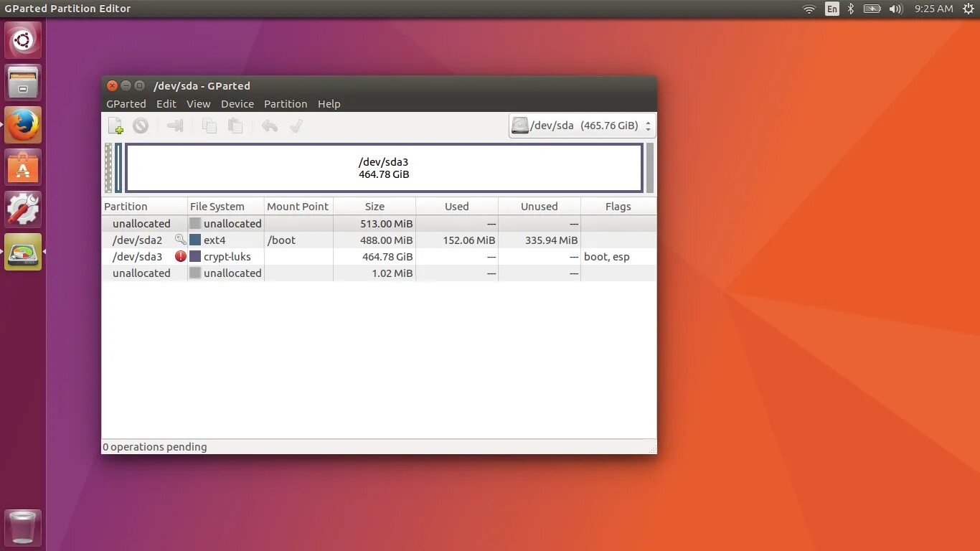This screenshot has height=551, width=980.
Task: Click the Paste partition toolbar icon
Action: pyautogui.click(x=235, y=126)
